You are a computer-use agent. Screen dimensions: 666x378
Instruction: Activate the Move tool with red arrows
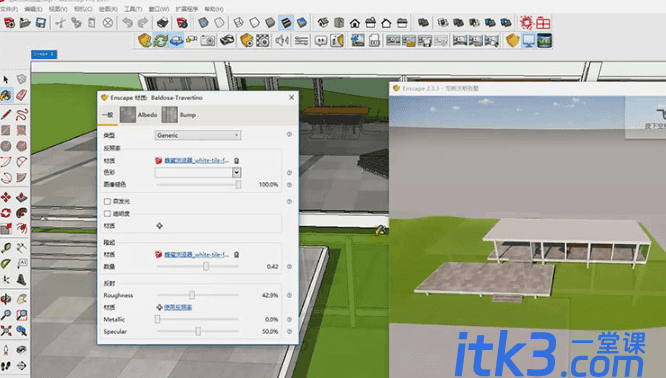click(6, 197)
